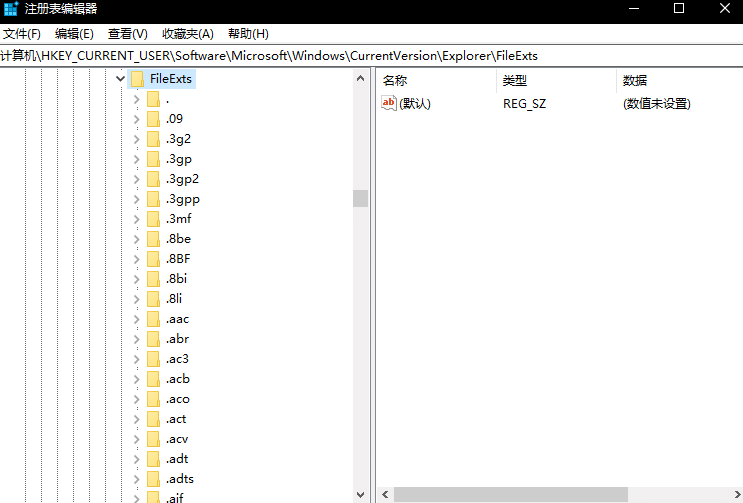Click the folder icon of .8be
This screenshot has height=503, width=743.
pos(154,239)
